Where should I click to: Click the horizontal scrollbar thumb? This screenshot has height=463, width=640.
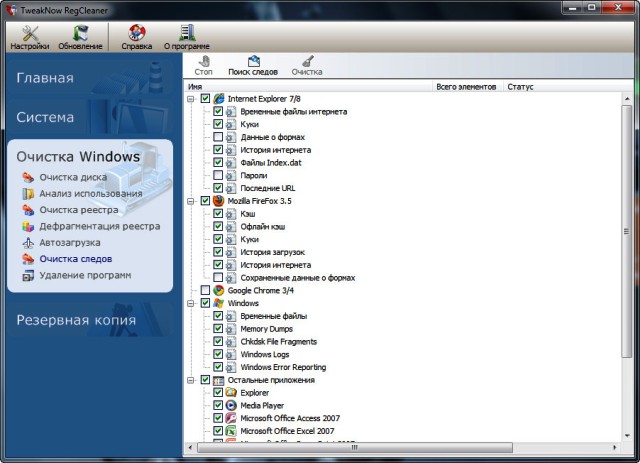point(355,447)
